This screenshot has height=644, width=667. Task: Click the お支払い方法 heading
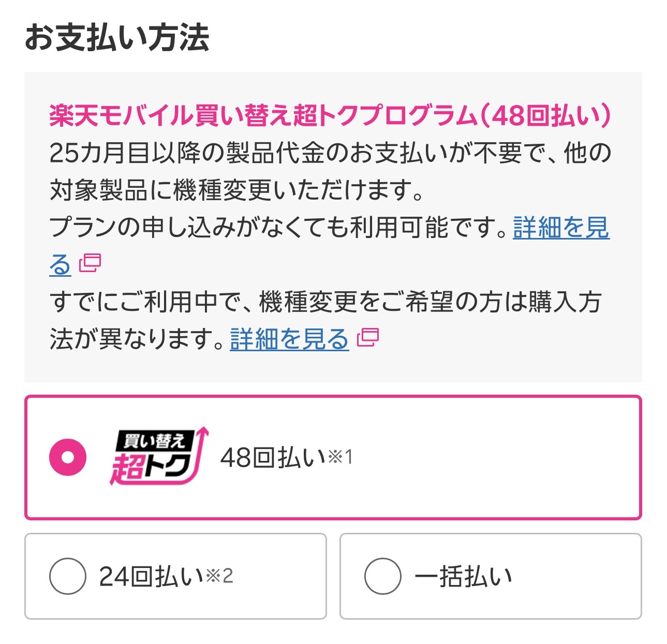(117, 37)
